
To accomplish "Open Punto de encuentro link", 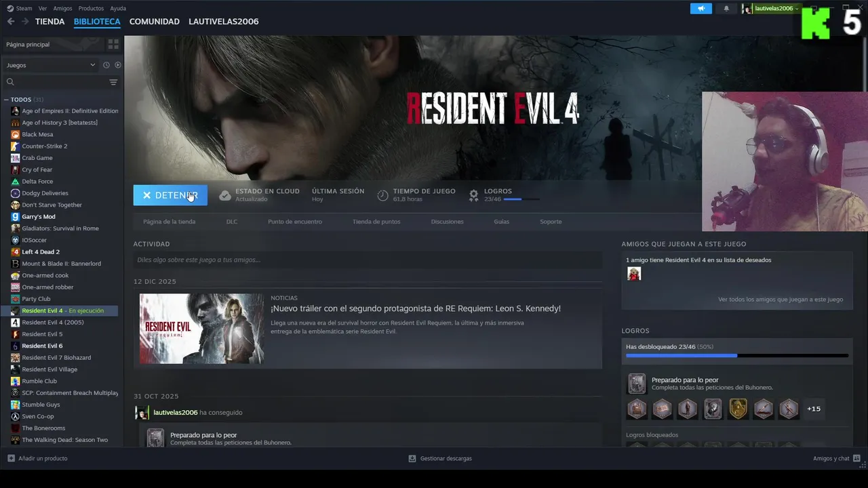I will coord(295,222).
